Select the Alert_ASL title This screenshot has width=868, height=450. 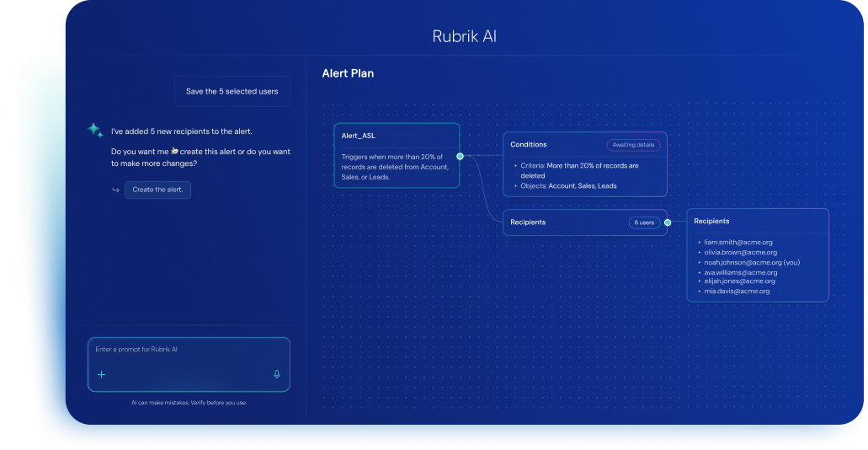pos(358,136)
